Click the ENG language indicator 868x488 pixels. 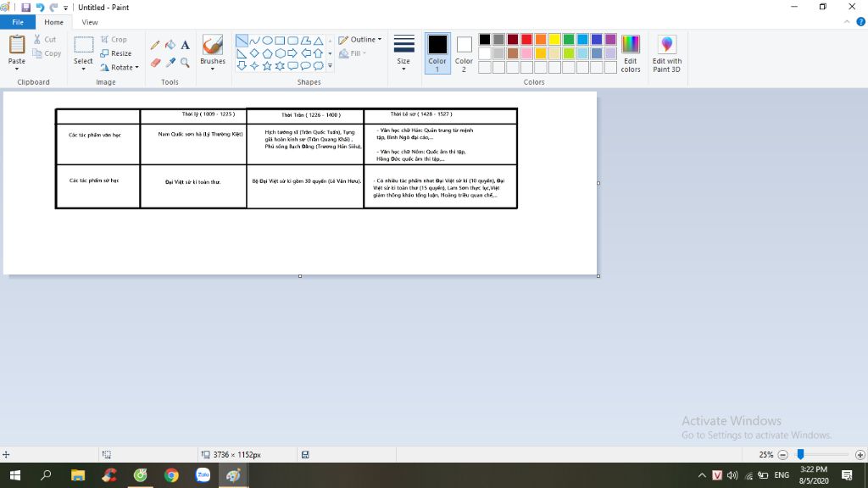tap(782, 475)
